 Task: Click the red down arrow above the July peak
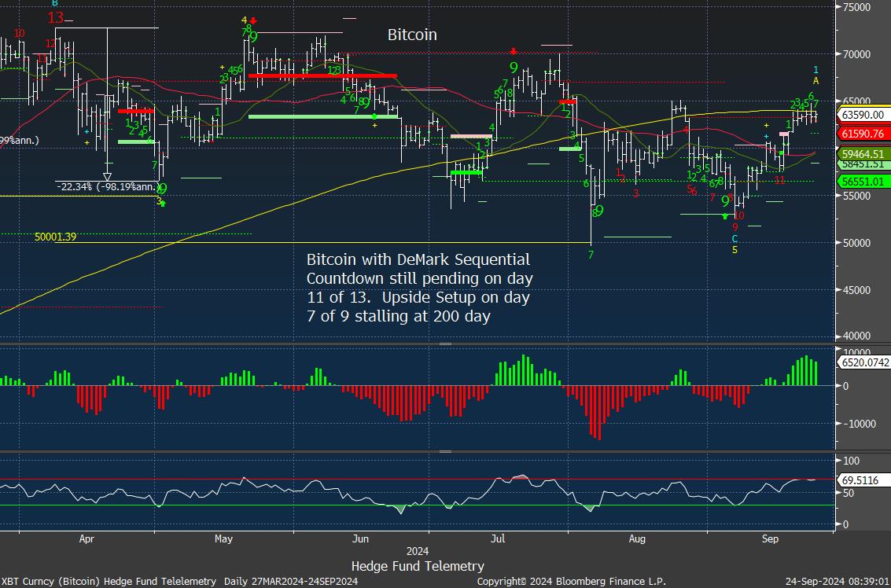tap(514, 51)
